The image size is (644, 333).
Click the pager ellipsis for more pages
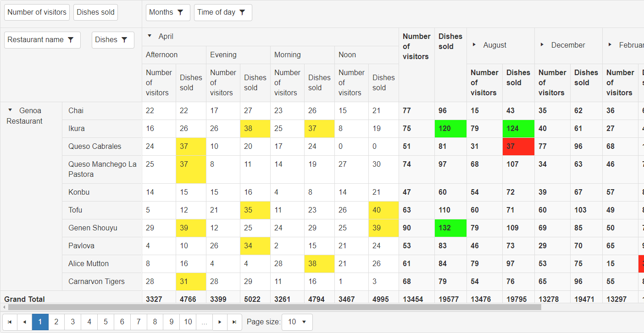click(204, 322)
